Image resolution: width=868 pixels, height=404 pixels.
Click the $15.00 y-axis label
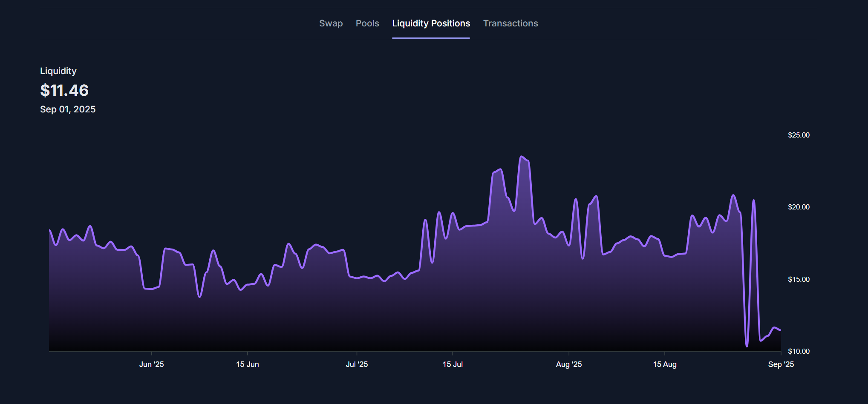click(x=799, y=279)
